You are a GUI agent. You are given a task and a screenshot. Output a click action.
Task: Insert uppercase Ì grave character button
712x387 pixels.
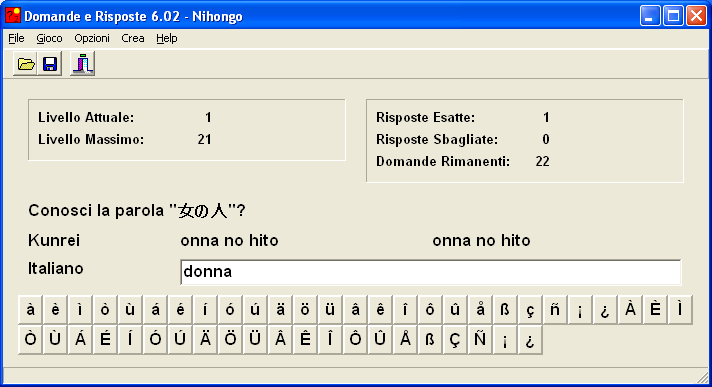pos(680,310)
